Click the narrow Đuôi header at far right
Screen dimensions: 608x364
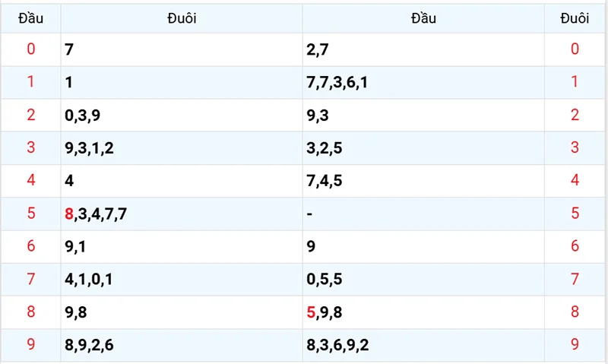coord(575,18)
